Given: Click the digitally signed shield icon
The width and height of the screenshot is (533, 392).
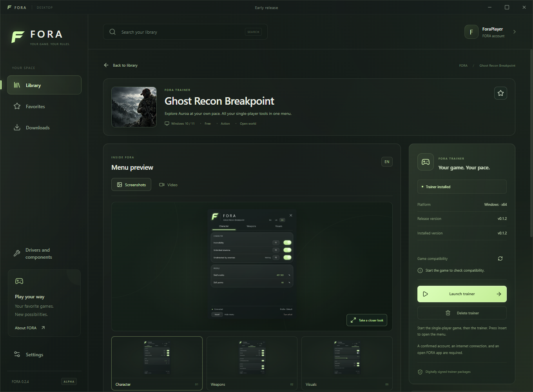Looking at the screenshot, I should tap(420, 372).
